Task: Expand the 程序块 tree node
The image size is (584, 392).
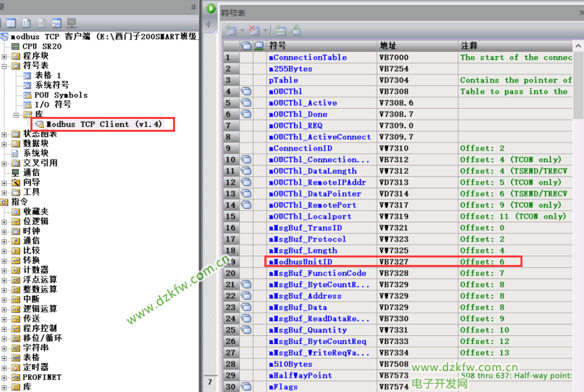Action: click(x=5, y=56)
